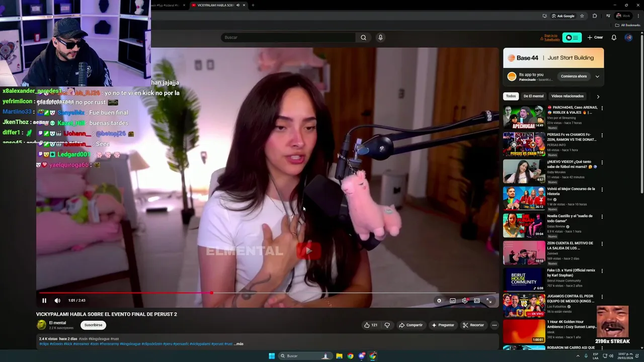Click the Recortar clip button

[473, 325]
